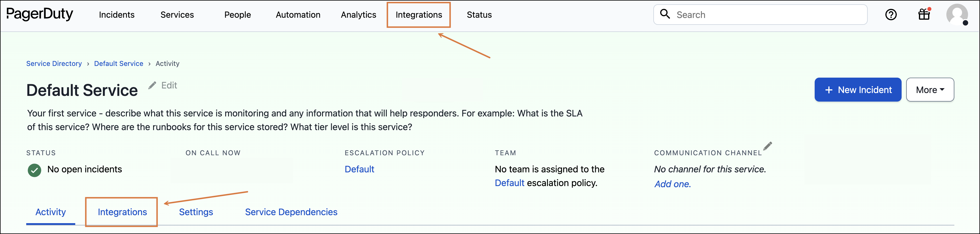Click Add one communication channel link
The height and width of the screenshot is (234, 980).
click(672, 184)
